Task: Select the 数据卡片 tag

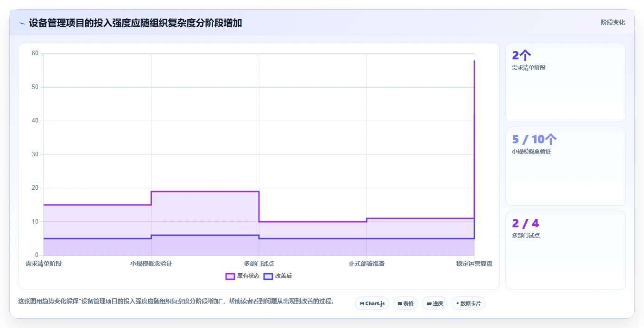Action: pos(468,303)
